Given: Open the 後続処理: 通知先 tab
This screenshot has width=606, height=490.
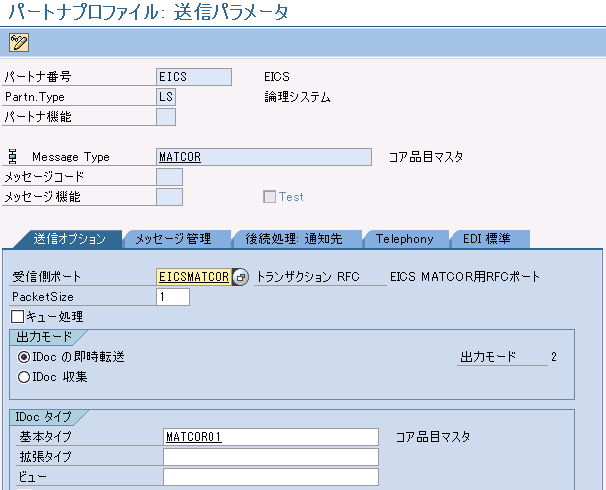Looking at the screenshot, I should [293, 239].
